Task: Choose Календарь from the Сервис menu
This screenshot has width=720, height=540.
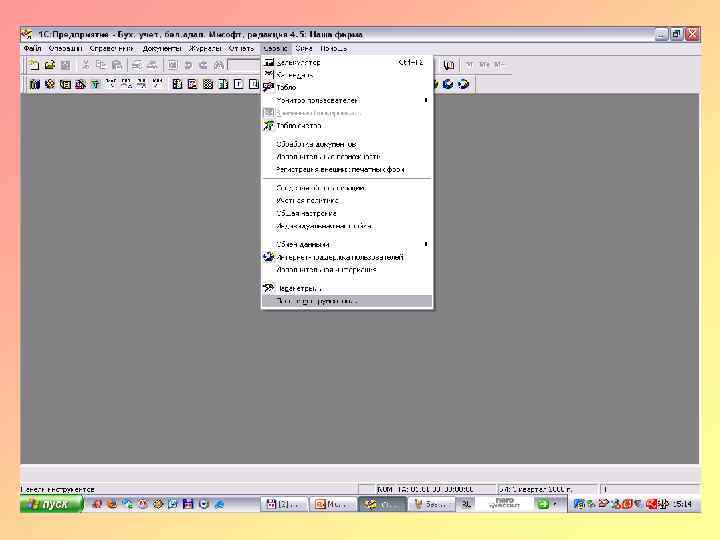Action: [347, 74]
